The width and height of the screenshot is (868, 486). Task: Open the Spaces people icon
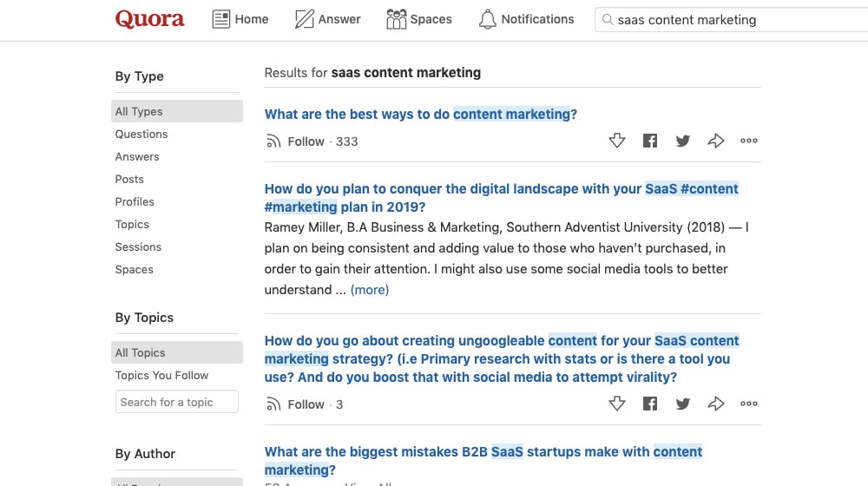click(x=396, y=19)
